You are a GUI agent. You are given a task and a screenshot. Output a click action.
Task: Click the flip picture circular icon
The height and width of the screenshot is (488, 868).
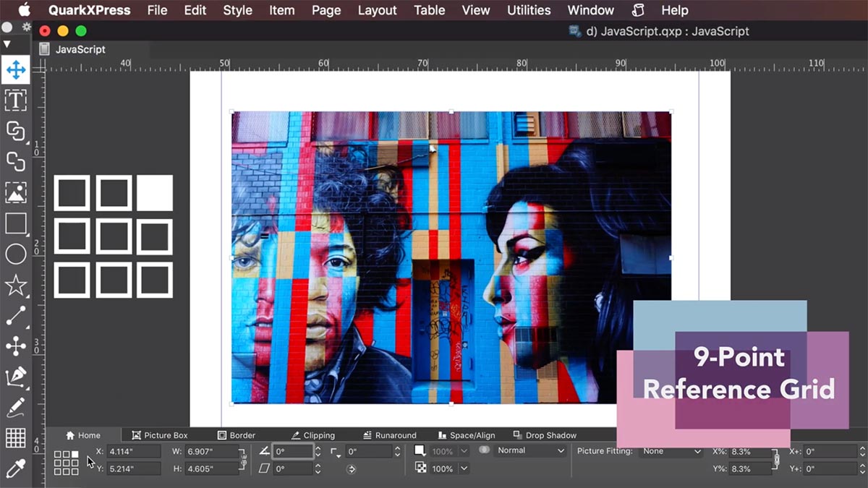tap(352, 469)
